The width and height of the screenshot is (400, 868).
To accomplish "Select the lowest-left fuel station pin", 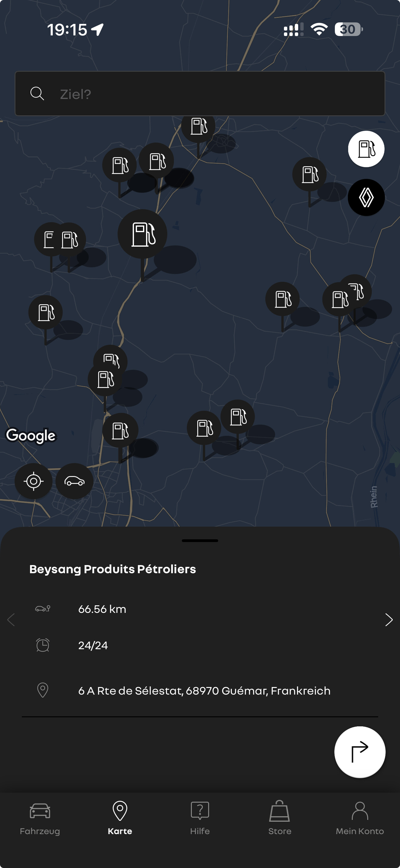I will (x=120, y=431).
